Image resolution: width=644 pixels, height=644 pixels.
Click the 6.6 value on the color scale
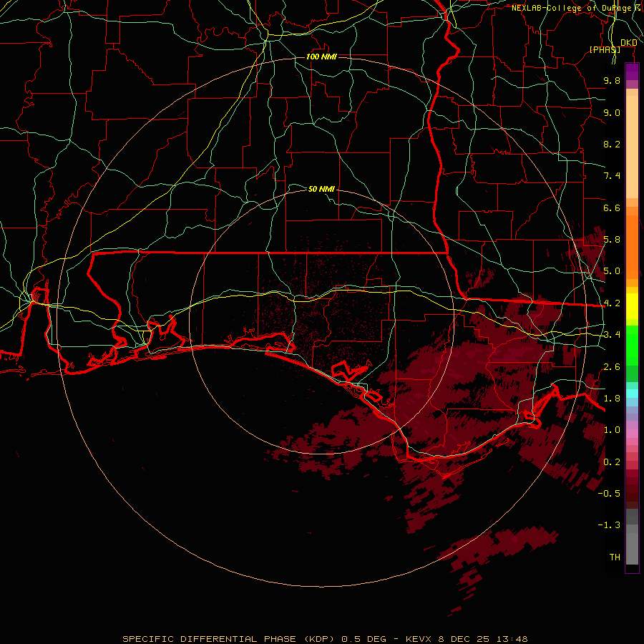point(612,208)
